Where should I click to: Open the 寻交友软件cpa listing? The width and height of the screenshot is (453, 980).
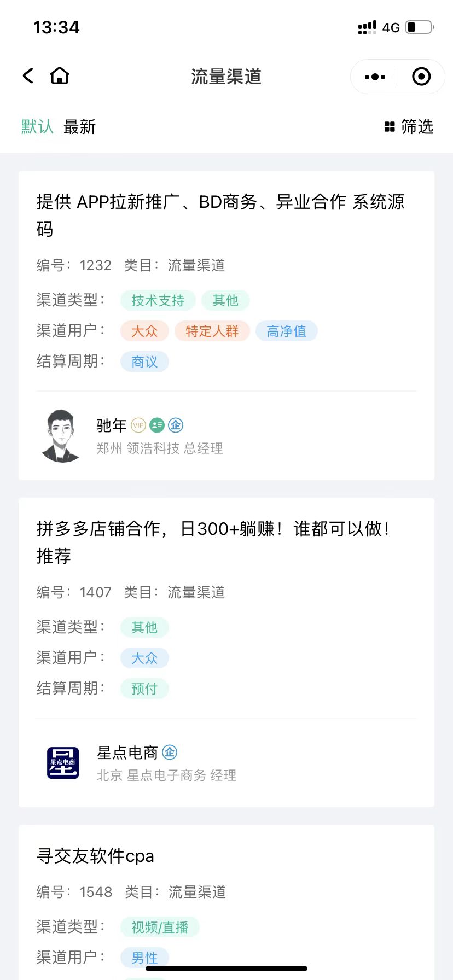pyautogui.click(x=95, y=856)
